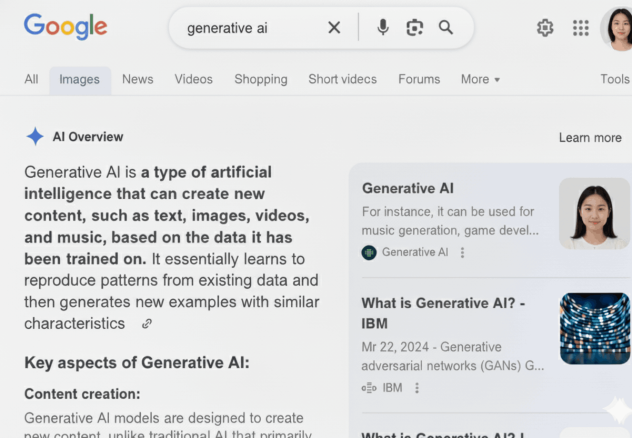
Task: Open options menu for IBM source
Action: (417, 388)
